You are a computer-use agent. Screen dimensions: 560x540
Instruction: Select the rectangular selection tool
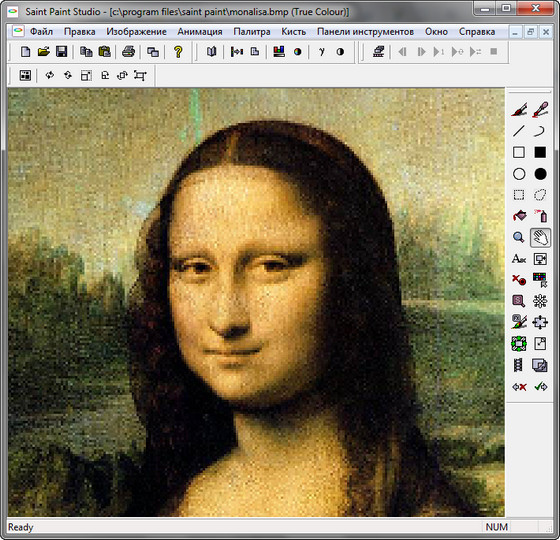click(x=519, y=195)
